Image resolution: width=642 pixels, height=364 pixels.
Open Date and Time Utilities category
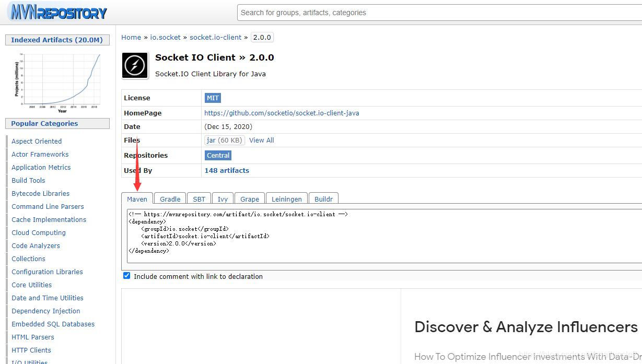click(48, 298)
